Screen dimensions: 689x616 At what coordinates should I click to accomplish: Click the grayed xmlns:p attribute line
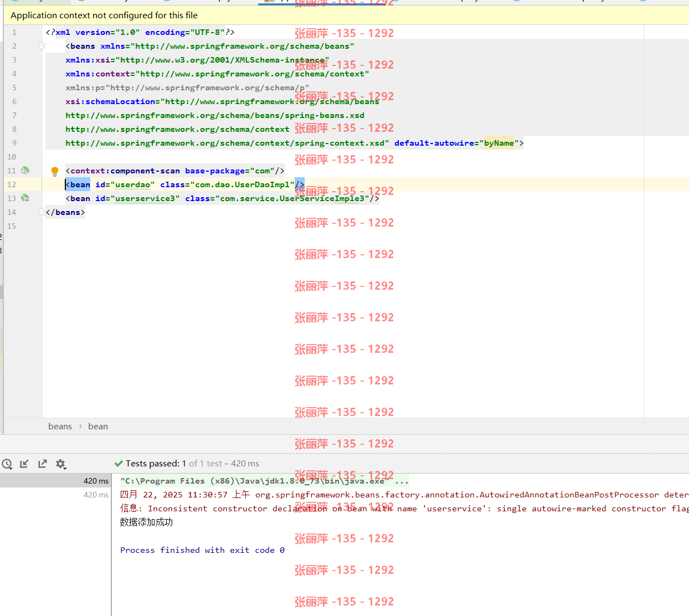point(187,88)
